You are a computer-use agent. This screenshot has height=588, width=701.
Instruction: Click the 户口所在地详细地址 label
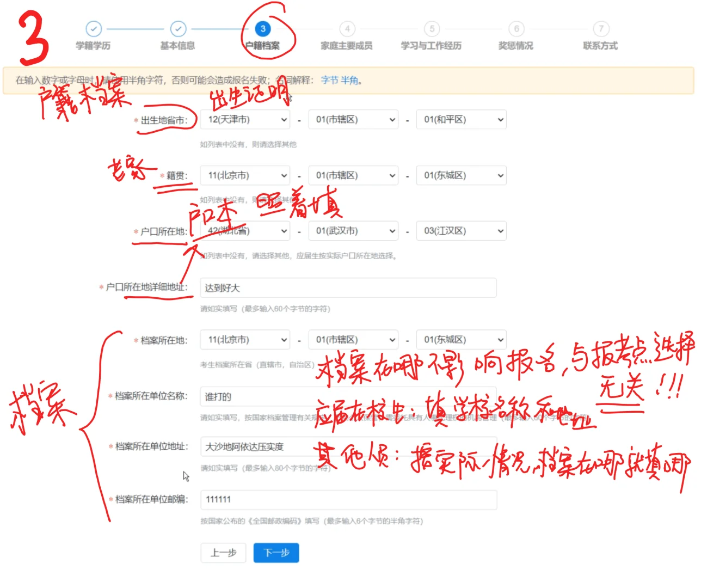point(147,287)
